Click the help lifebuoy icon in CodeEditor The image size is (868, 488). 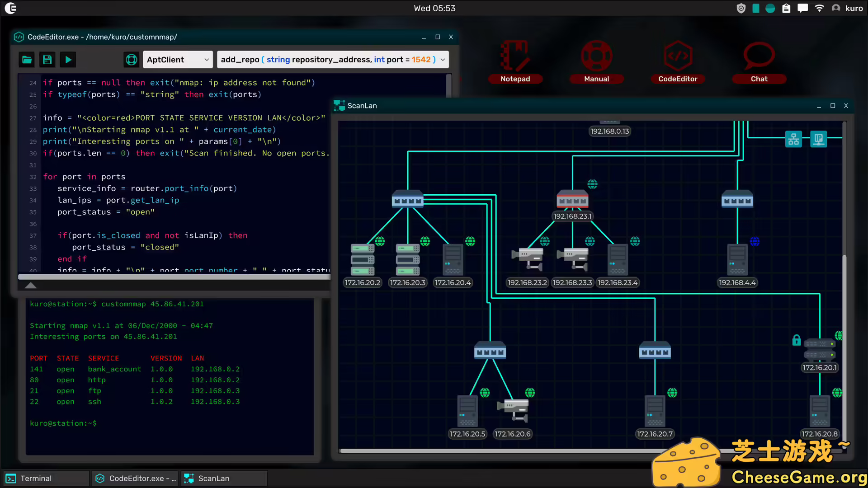pyautogui.click(x=131, y=60)
